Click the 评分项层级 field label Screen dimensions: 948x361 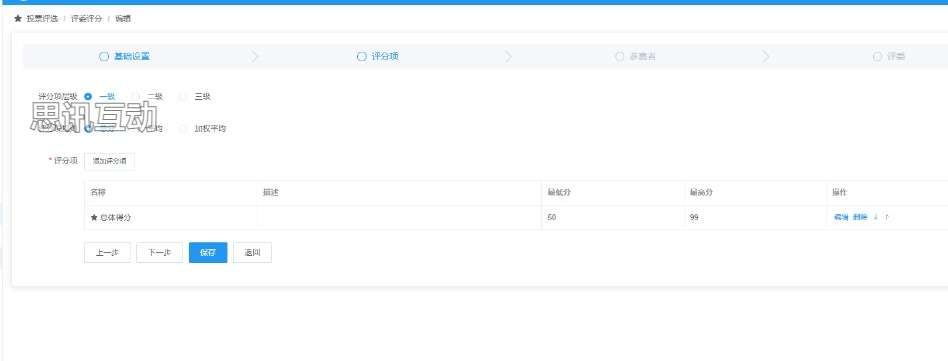point(58,96)
